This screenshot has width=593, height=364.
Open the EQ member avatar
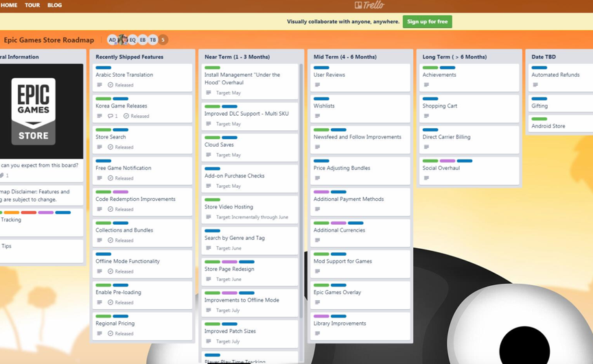pyautogui.click(x=132, y=40)
